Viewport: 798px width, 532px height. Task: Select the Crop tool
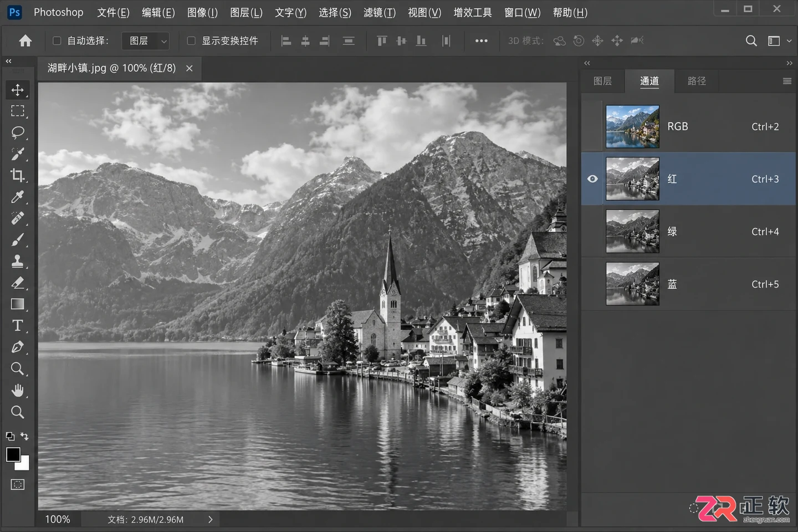point(17,176)
